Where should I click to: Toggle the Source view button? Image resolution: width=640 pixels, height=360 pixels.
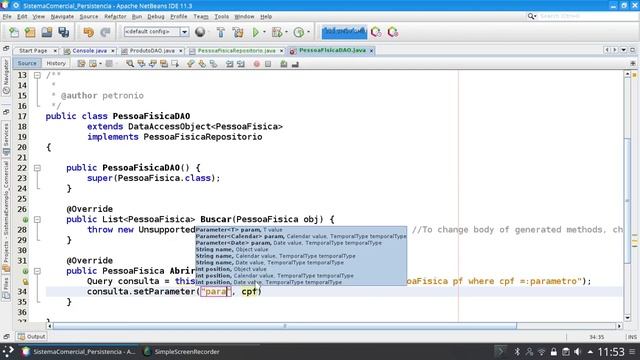click(27, 63)
